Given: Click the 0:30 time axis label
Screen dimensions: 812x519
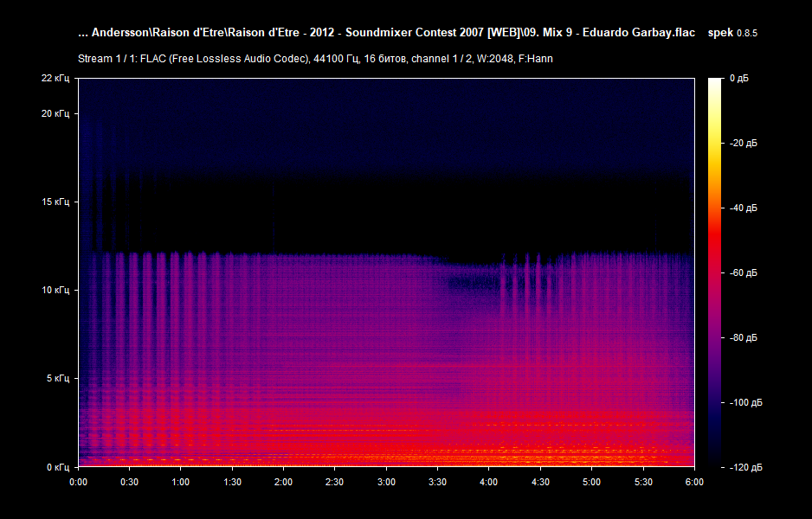Looking at the screenshot, I should coord(130,483).
